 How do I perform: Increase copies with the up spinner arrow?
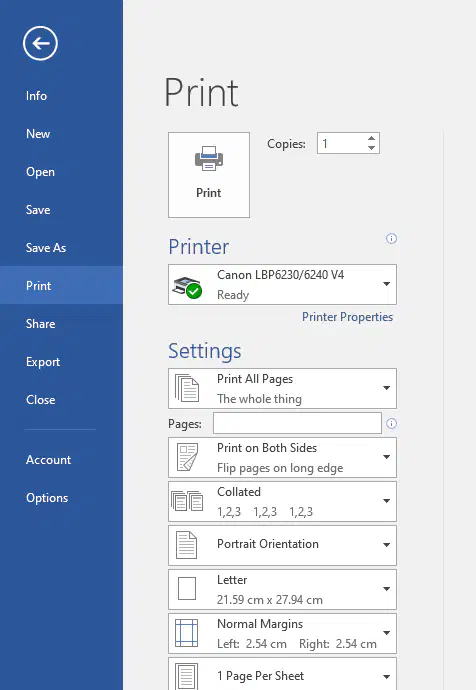point(371,138)
